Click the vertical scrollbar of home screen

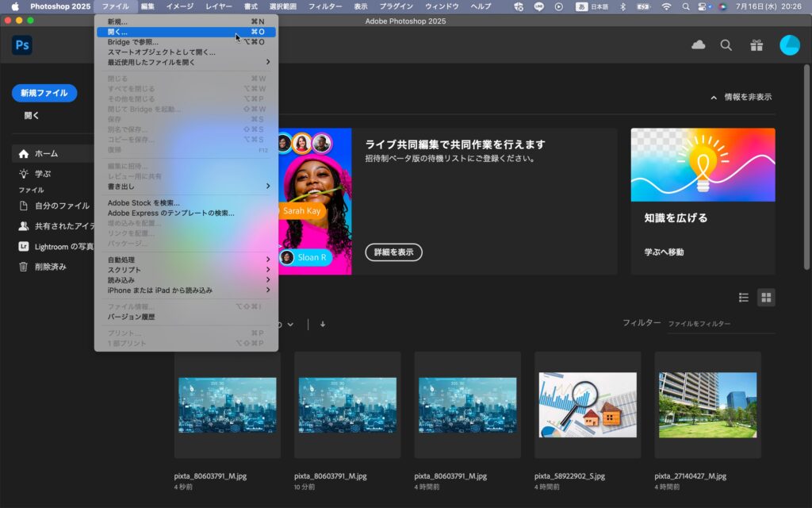click(806, 167)
